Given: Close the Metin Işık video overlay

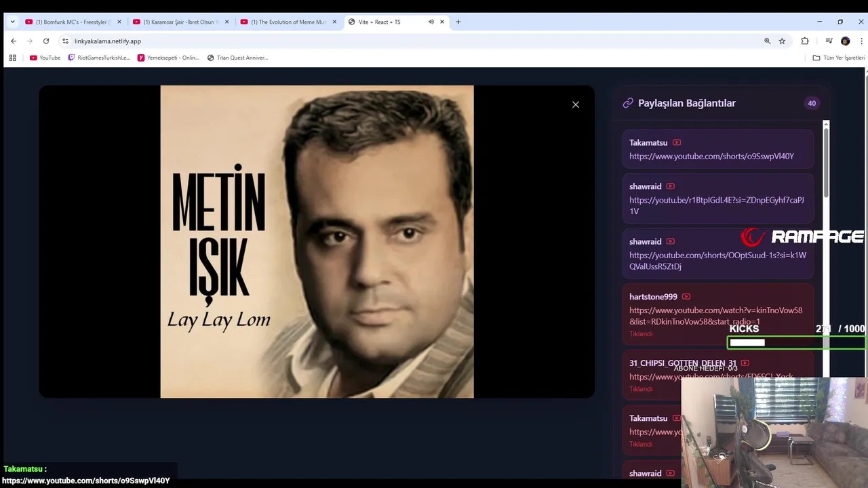Looking at the screenshot, I should [576, 104].
